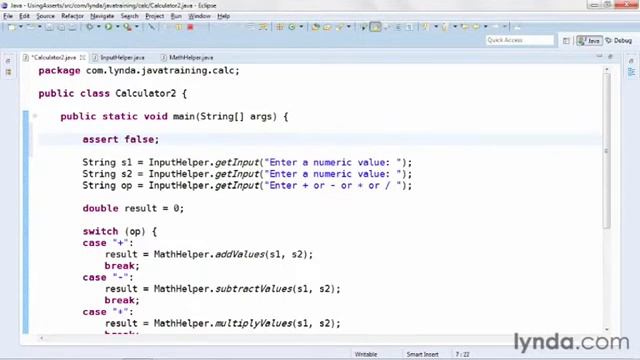Screen dimensions: 640x360
Task: Click the Run External Tools icon
Action: coord(127,27)
